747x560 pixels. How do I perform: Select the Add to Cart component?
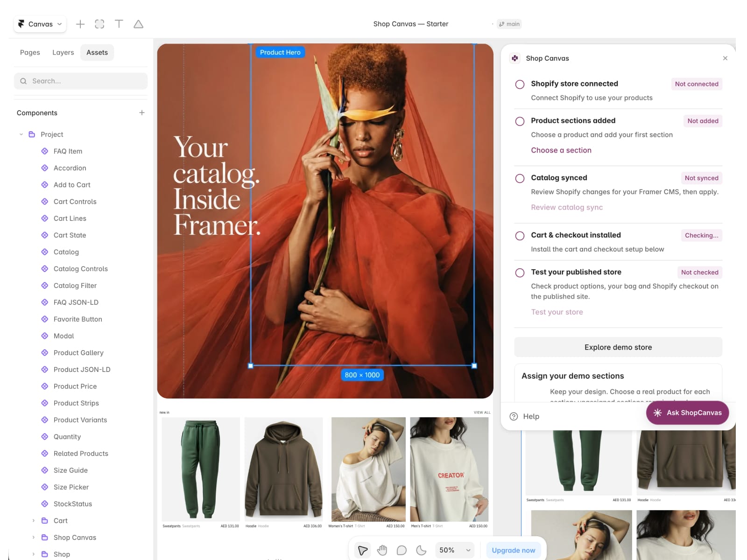[x=72, y=185]
